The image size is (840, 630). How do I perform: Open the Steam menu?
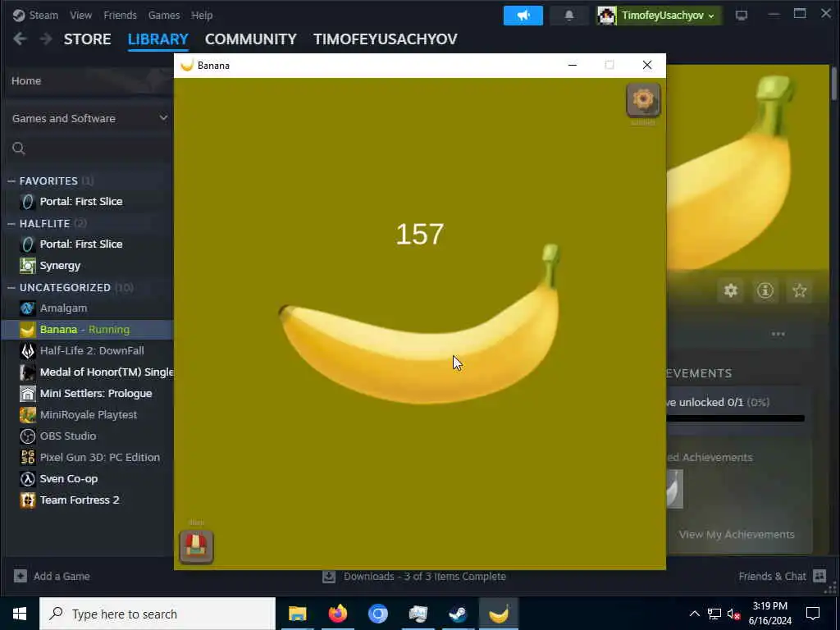35,15
